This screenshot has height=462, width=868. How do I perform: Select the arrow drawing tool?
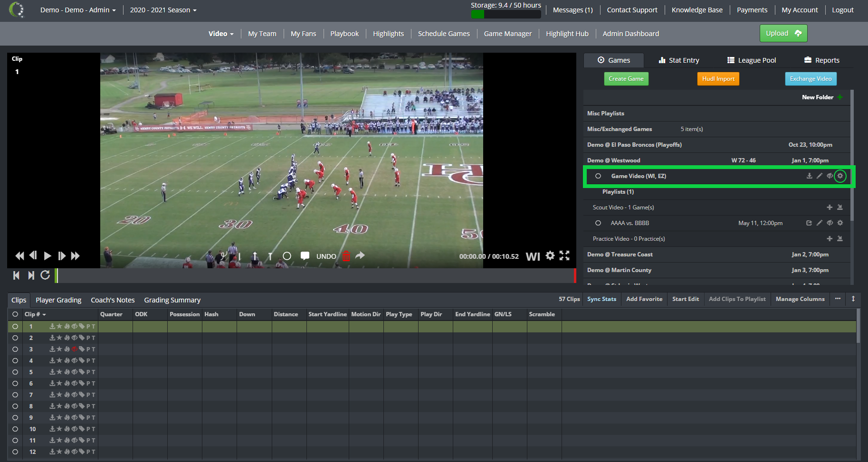coord(255,256)
